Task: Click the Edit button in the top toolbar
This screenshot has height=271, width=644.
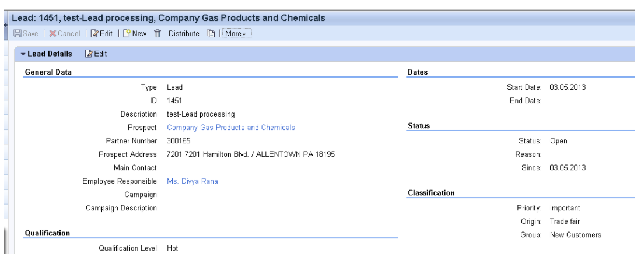Action: 101,34
